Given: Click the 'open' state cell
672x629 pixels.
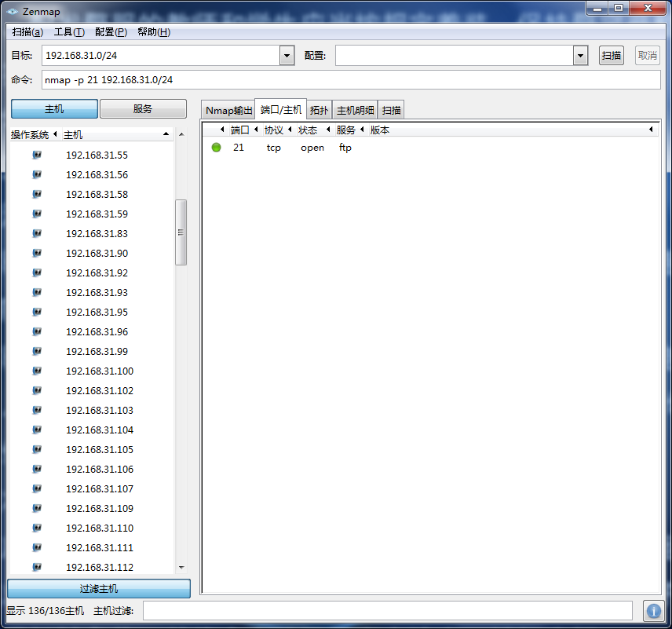Looking at the screenshot, I should click(x=312, y=148).
